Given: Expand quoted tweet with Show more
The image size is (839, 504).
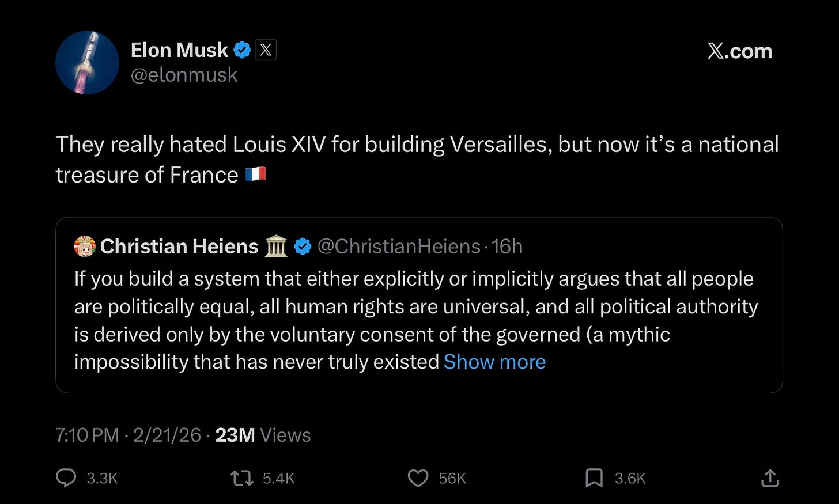Looking at the screenshot, I should pyautogui.click(x=494, y=362).
